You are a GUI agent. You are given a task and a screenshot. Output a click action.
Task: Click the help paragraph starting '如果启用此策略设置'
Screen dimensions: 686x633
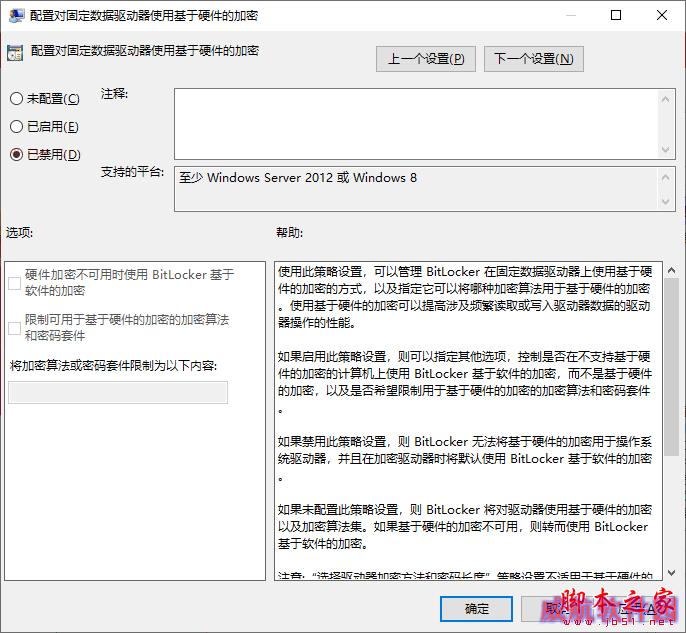point(465,382)
